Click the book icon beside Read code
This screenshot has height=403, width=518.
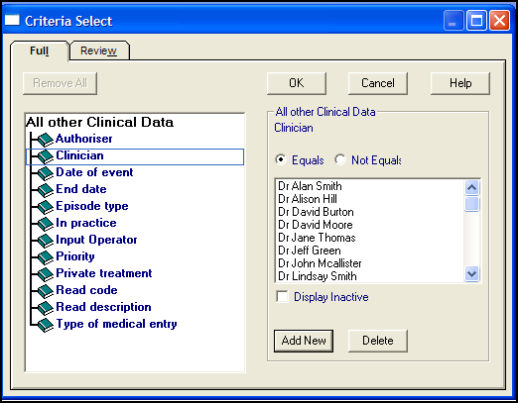coord(45,291)
